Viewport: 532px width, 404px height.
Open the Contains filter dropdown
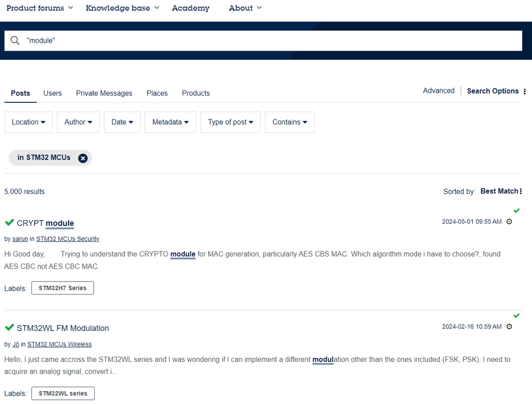(x=290, y=122)
